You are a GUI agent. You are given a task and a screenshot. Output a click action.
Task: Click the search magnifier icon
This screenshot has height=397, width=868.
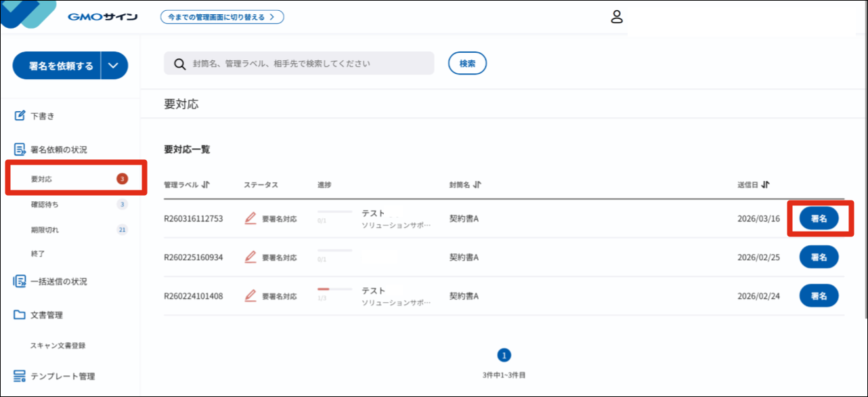[179, 64]
